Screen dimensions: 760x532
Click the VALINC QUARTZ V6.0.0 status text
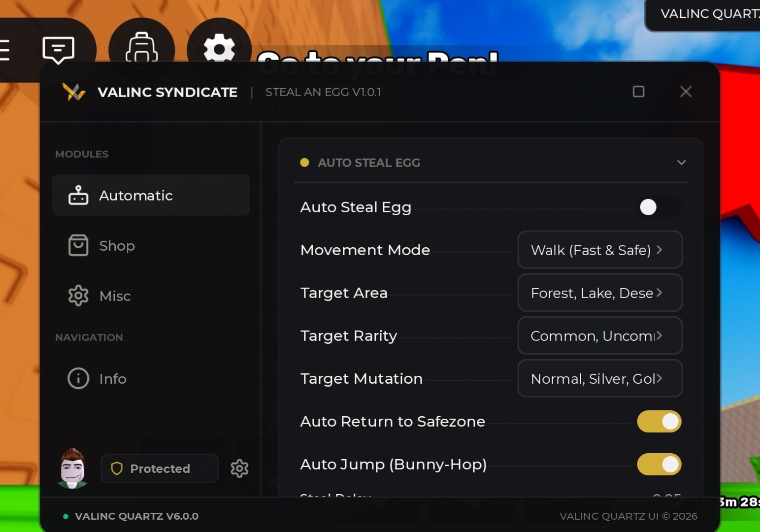(136, 516)
